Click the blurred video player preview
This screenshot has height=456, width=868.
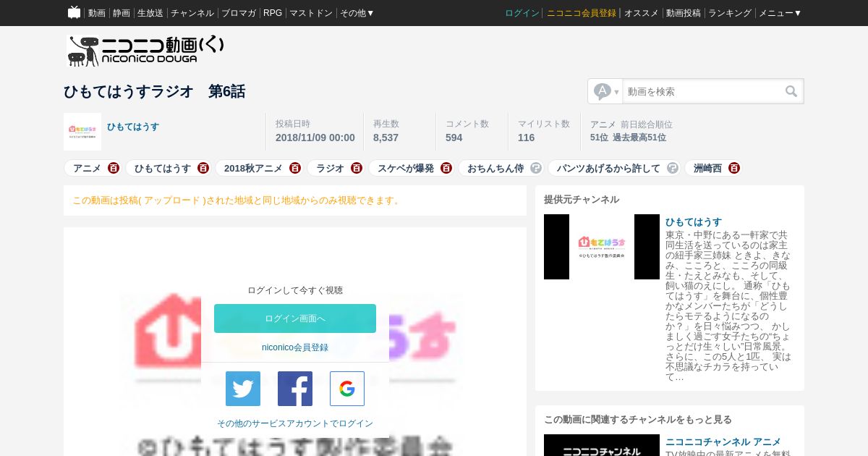(x=295, y=342)
